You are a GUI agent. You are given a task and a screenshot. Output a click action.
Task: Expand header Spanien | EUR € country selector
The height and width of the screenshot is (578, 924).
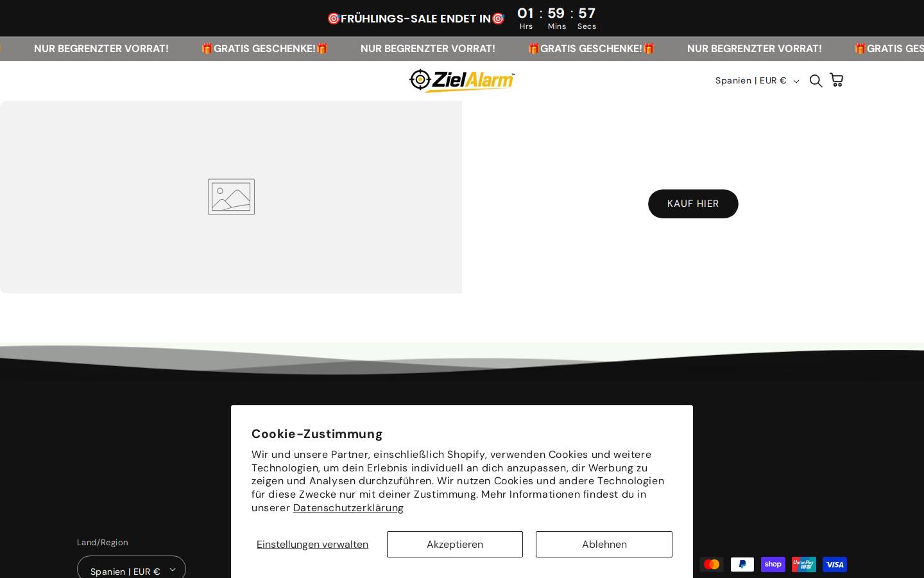pyautogui.click(x=757, y=80)
